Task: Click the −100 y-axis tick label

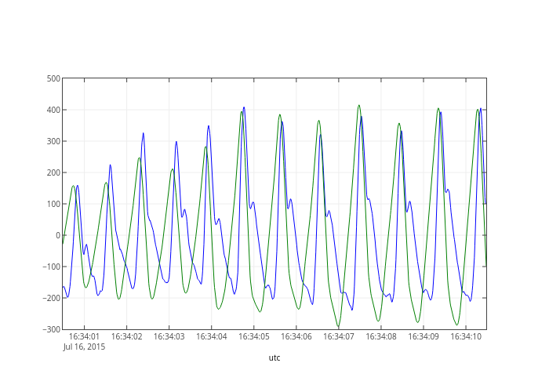Action: [52, 267]
